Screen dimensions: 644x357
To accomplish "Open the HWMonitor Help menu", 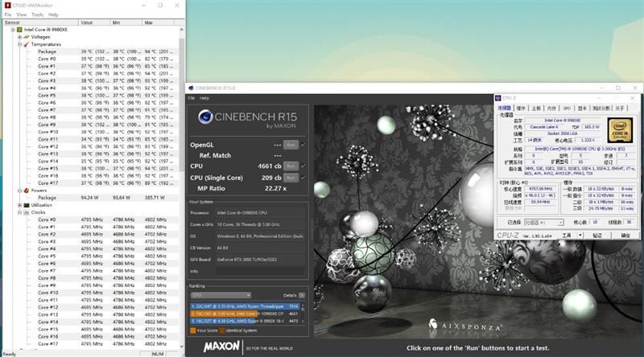I will click(53, 14).
